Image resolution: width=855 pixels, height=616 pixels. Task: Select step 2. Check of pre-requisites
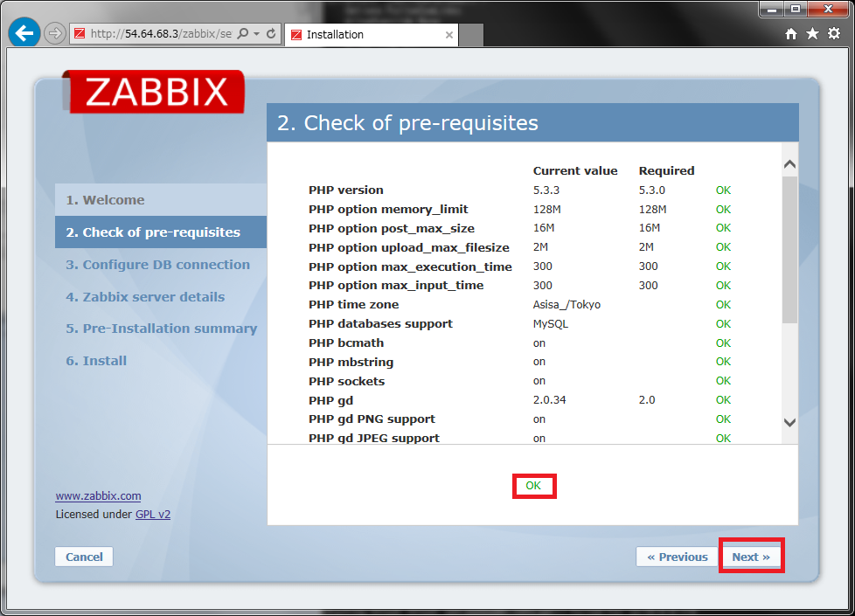161,232
